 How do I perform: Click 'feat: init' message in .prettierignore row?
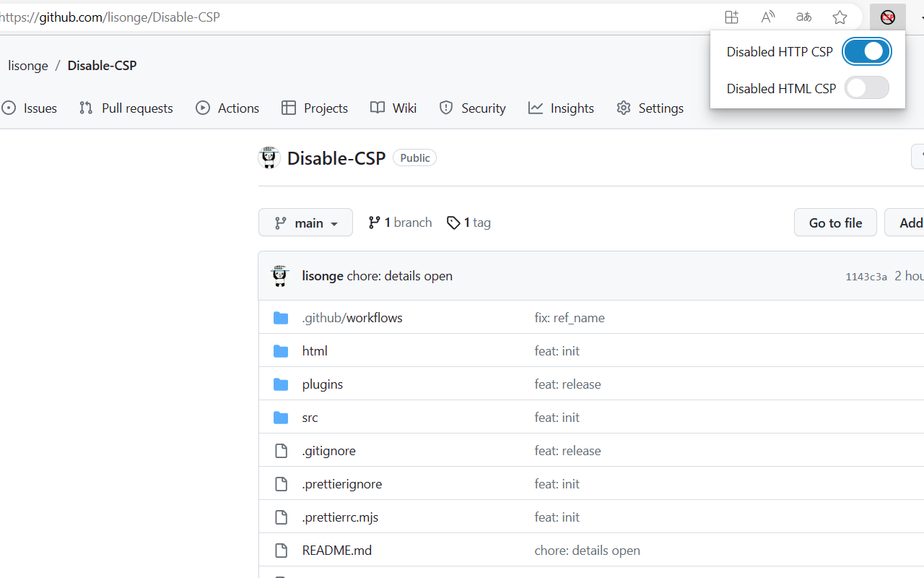coord(557,483)
